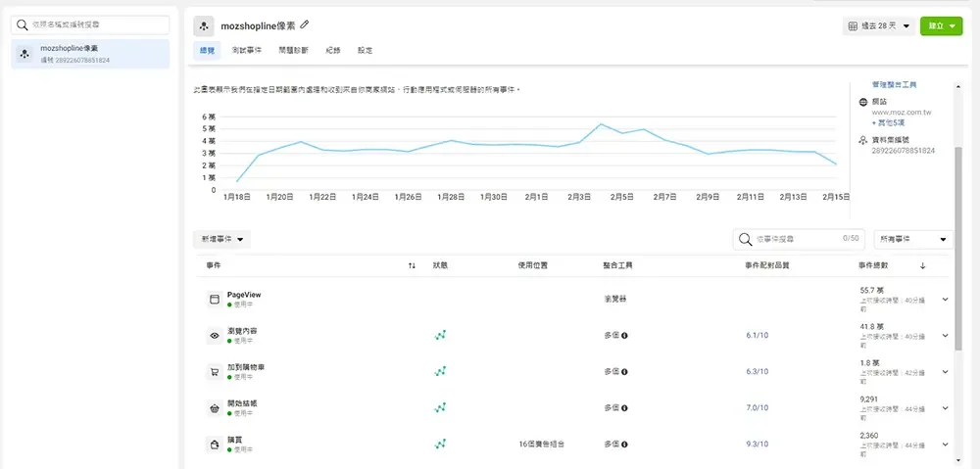
Task: Click the down arrow sort icon by 事件總數
Action: (x=922, y=265)
